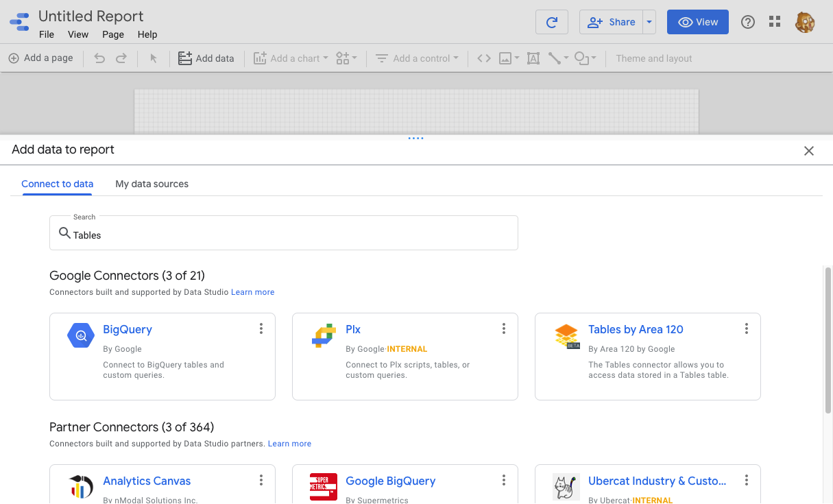Open Theme and layout panel

pos(654,58)
